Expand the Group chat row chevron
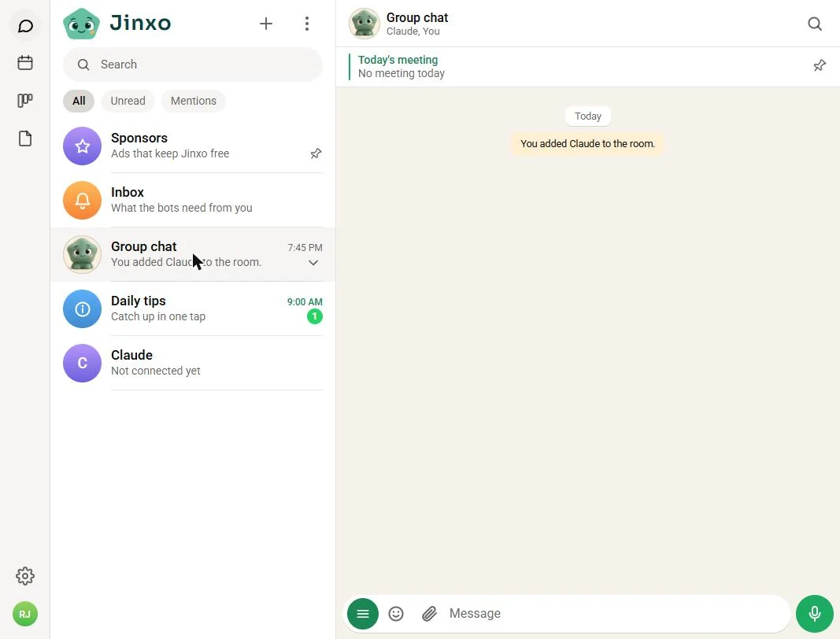This screenshot has height=639, width=840. tap(313, 263)
